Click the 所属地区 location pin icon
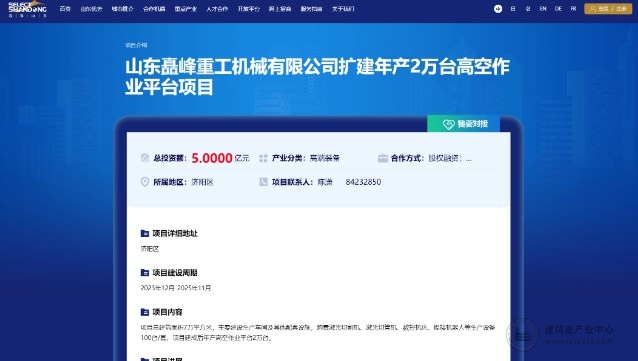The width and height of the screenshot is (638, 361). click(145, 182)
